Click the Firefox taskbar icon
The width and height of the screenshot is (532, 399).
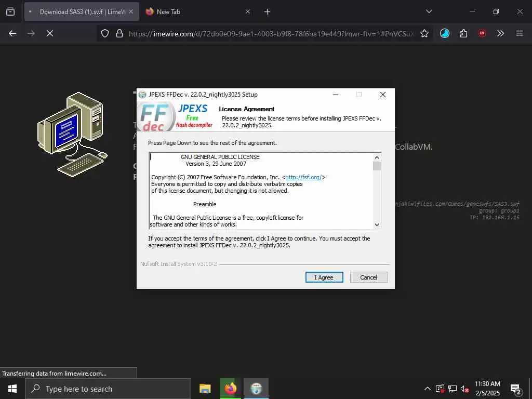pos(230,389)
